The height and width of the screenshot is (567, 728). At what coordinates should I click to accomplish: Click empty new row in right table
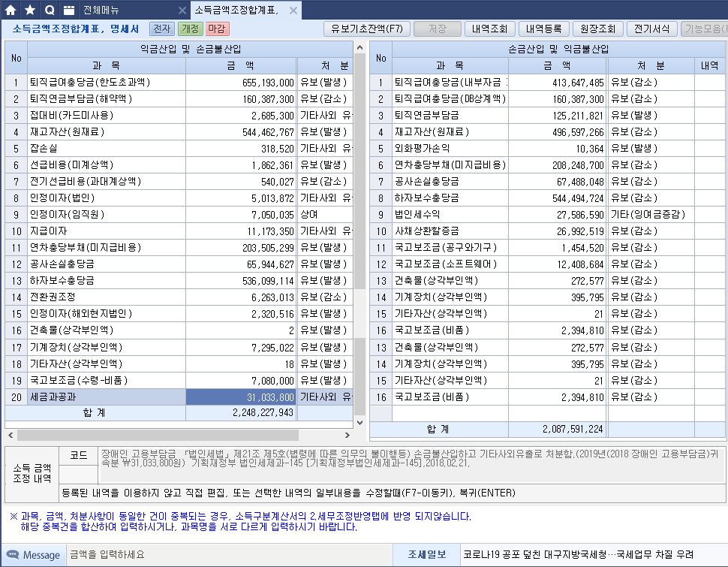click(x=548, y=413)
